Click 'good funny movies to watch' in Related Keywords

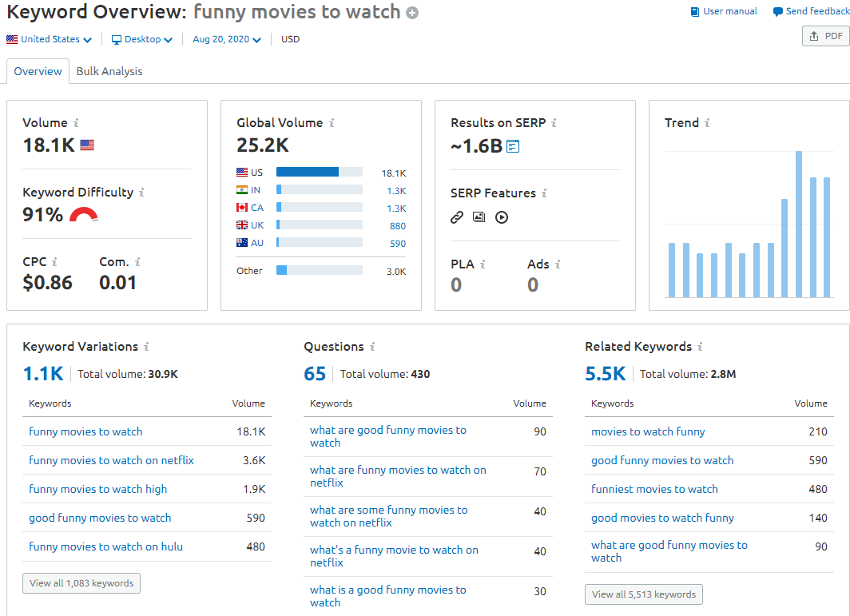click(662, 460)
